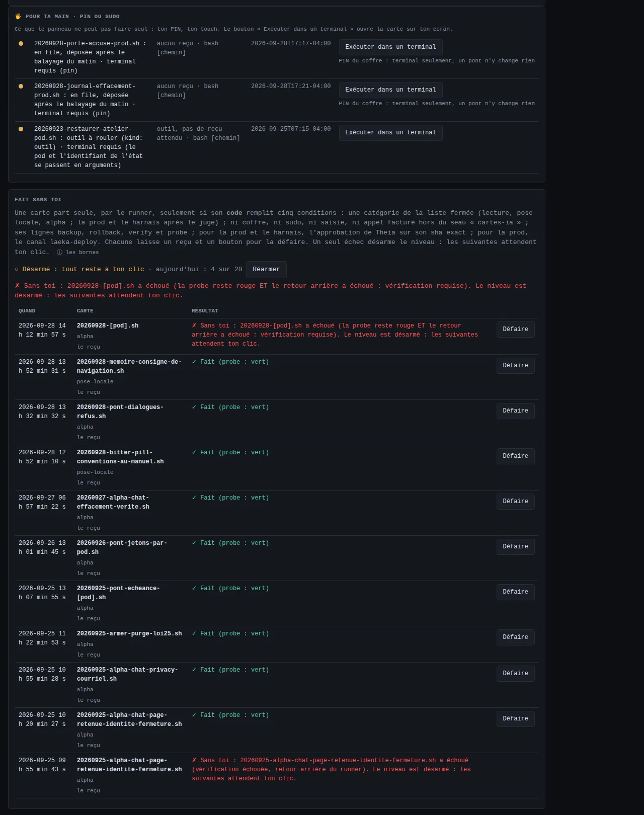Click the '[chemin]' link for restaurer-atelier-pod.sh
This screenshot has width=644, height=815.
coord(225,138)
